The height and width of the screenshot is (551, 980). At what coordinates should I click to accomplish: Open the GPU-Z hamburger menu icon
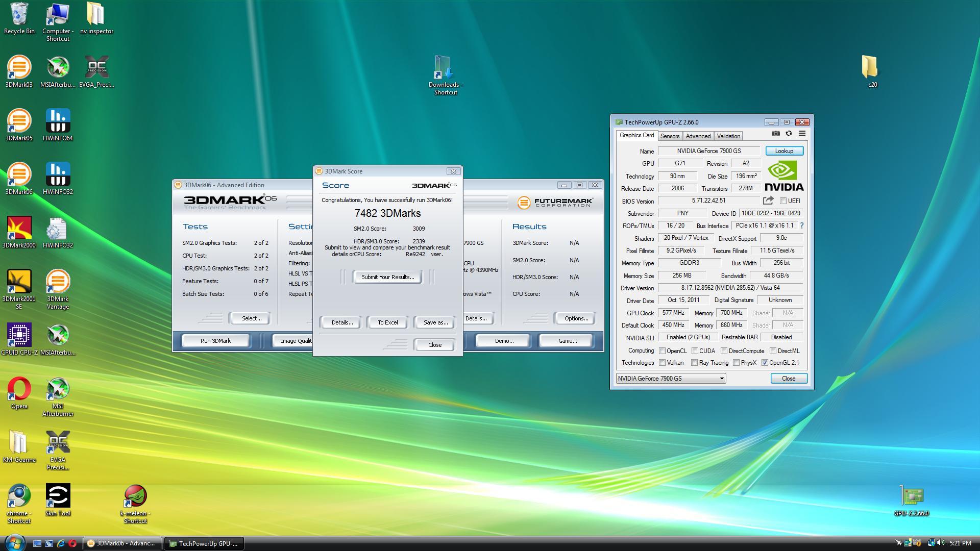[x=802, y=134]
